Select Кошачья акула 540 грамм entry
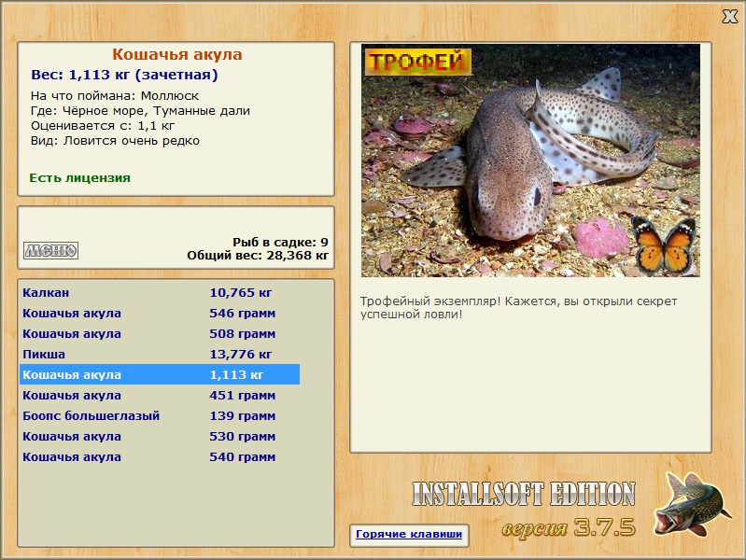The image size is (746, 560). (x=160, y=456)
